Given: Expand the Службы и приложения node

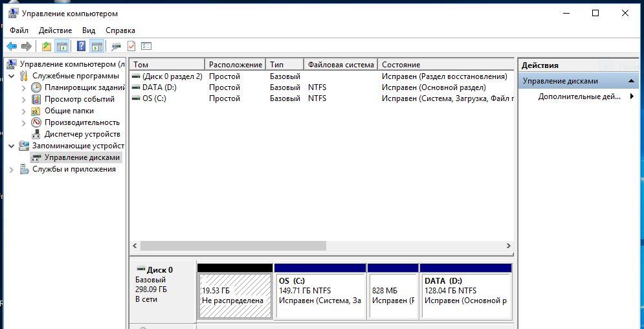Looking at the screenshot, I should 12,169.
